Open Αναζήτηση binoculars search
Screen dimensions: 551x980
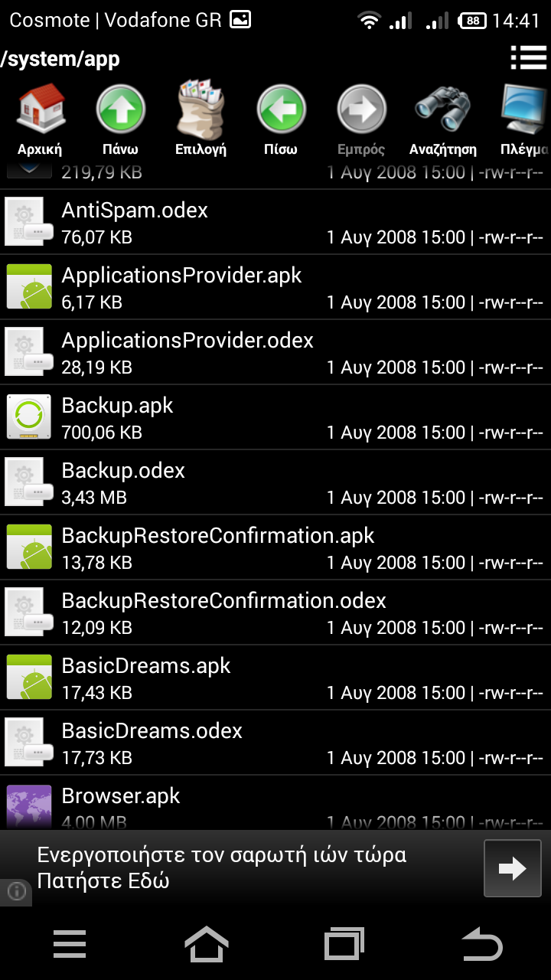[x=442, y=109]
